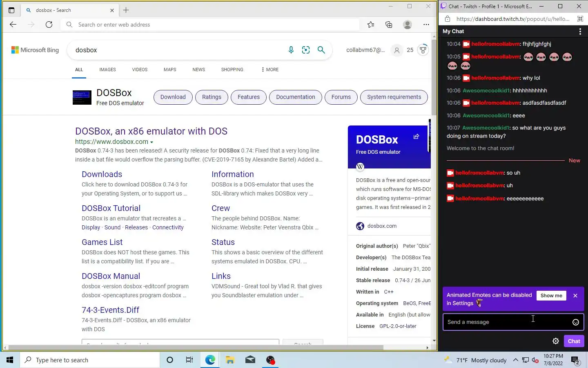The height and width of the screenshot is (368, 588).
Task: Select the ALL search tab
Action: pos(79,70)
